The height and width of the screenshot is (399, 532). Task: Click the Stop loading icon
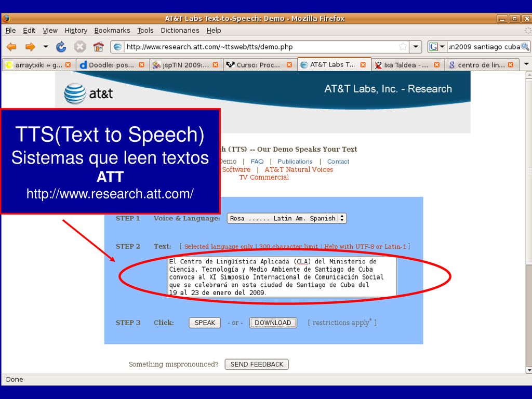point(80,46)
